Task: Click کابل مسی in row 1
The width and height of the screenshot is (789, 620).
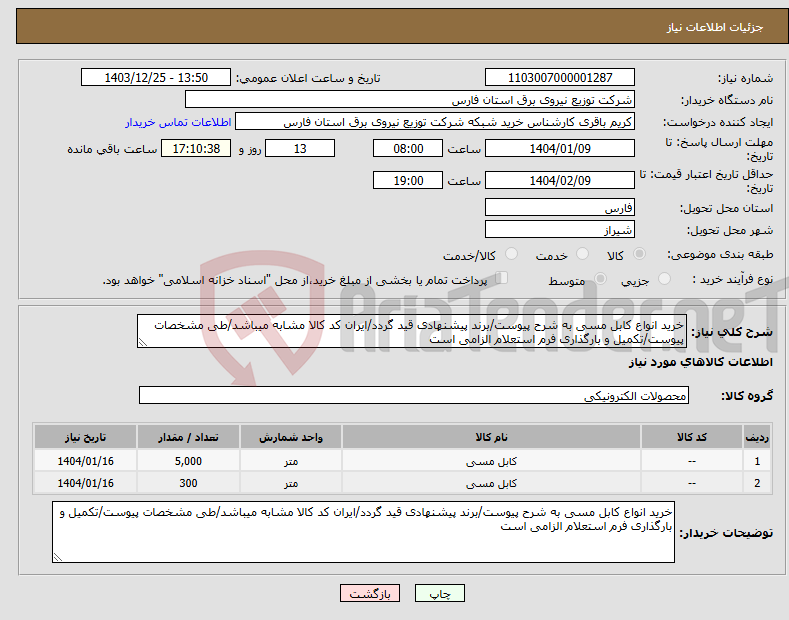Action: coord(491,461)
